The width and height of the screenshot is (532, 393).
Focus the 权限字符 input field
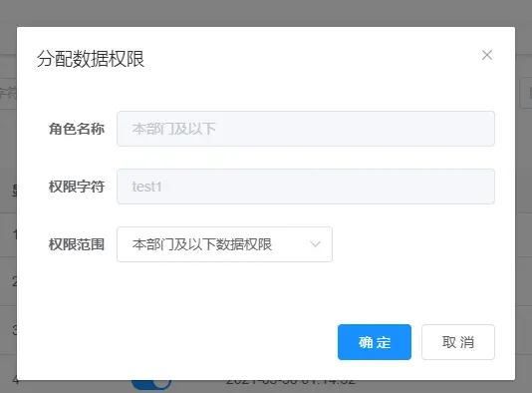click(306, 187)
